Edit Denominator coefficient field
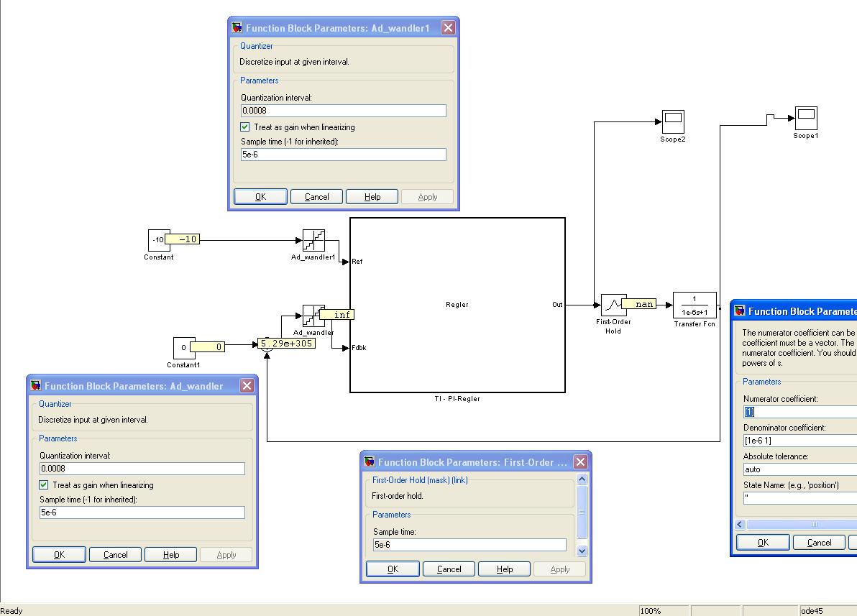 pyautogui.click(x=799, y=441)
